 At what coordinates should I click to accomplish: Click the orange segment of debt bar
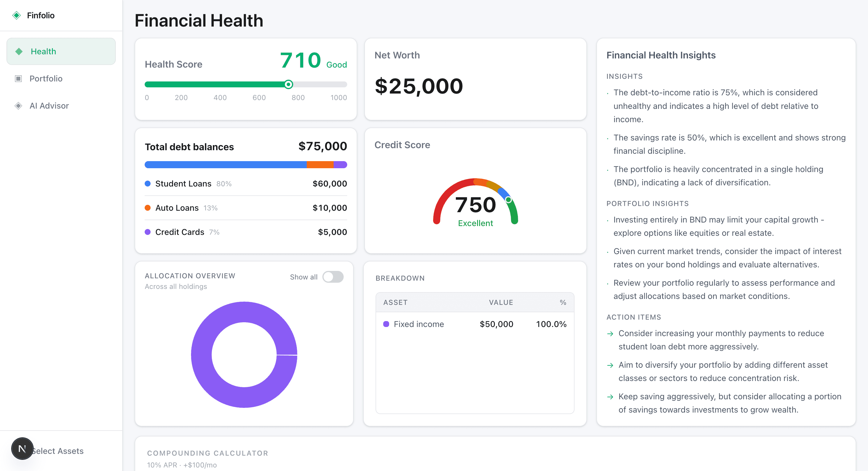[x=320, y=165]
